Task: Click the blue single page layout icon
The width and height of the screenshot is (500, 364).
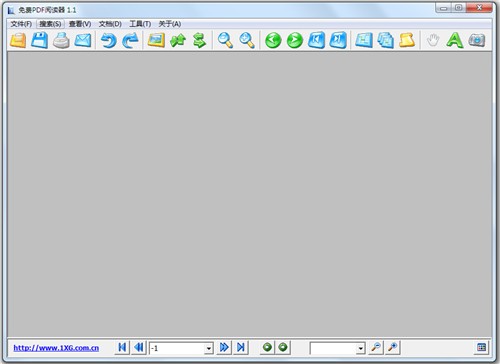Action: click(364, 40)
